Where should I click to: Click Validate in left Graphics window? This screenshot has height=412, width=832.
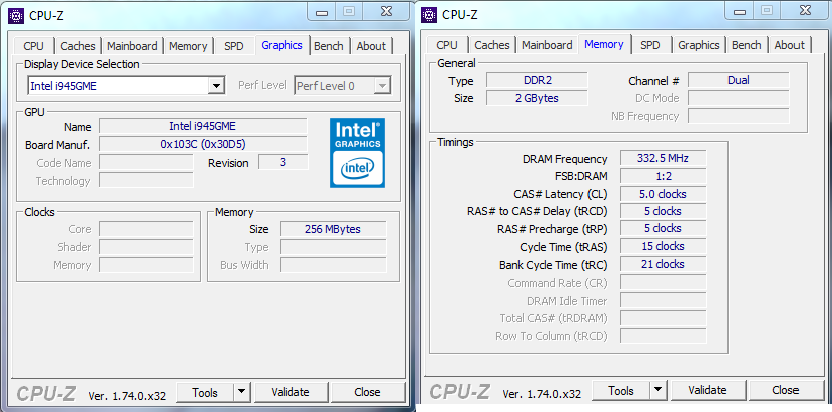pos(290,392)
